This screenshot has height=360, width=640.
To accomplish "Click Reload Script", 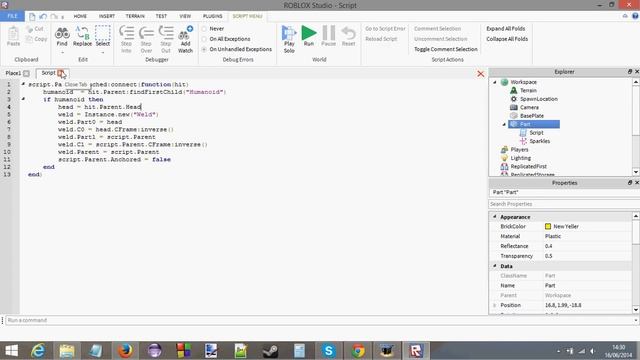I will (381, 39).
